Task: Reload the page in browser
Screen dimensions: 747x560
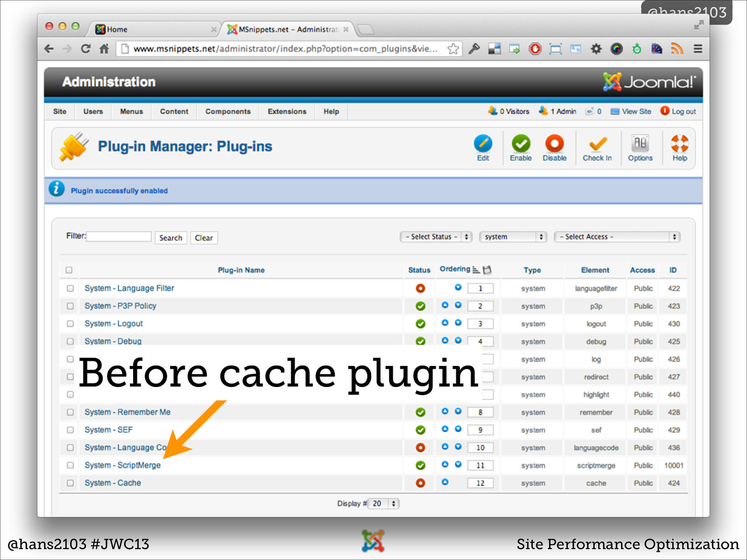Action: coord(85,49)
